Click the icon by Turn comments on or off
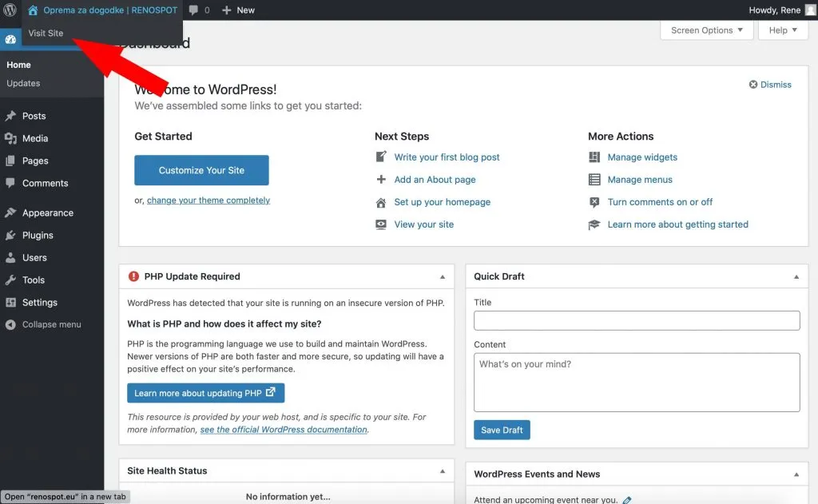The height and width of the screenshot is (504, 818). 594,202
